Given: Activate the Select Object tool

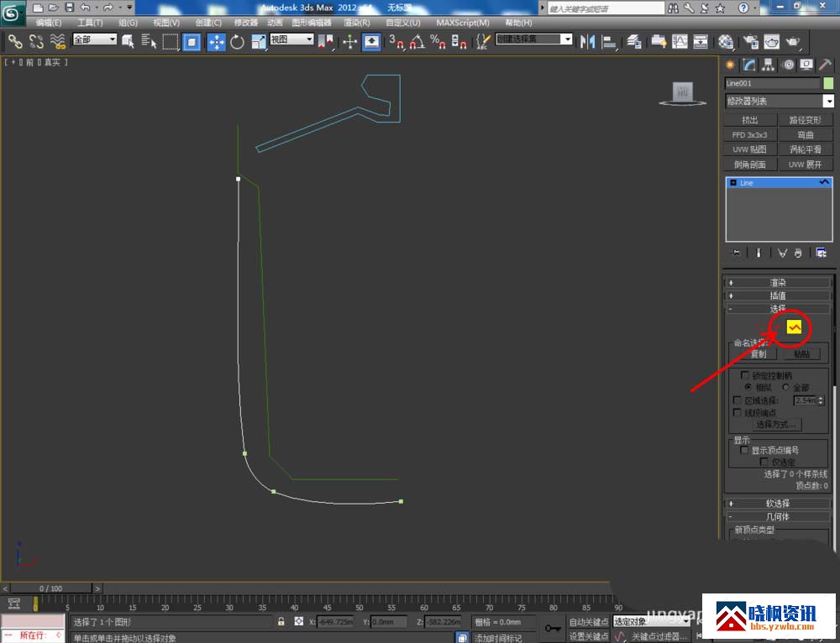Looking at the screenshot, I should coord(128,41).
